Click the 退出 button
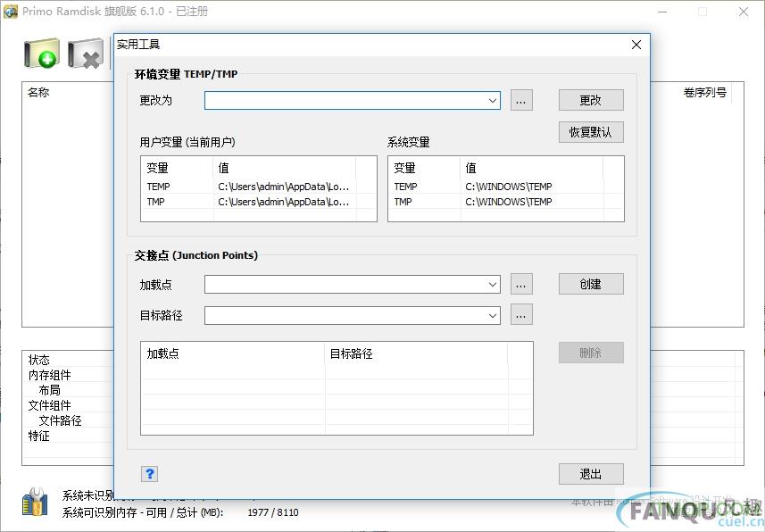765x532 pixels. point(591,474)
